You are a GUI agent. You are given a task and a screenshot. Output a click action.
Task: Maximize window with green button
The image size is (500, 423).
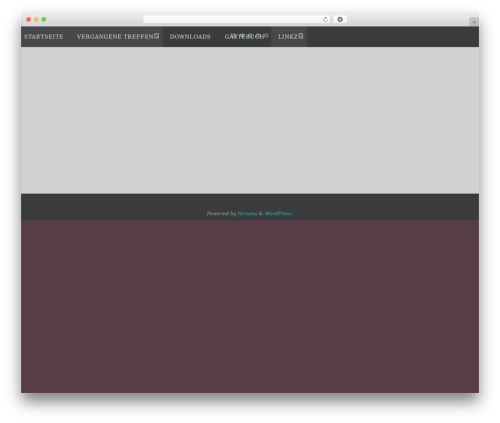click(x=44, y=19)
